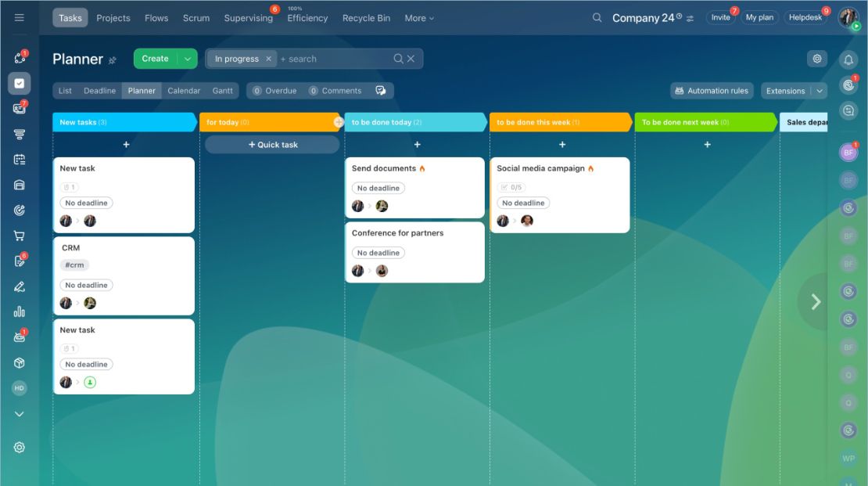Add a task in to be done today column
The image size is (868, 486).
418,145
